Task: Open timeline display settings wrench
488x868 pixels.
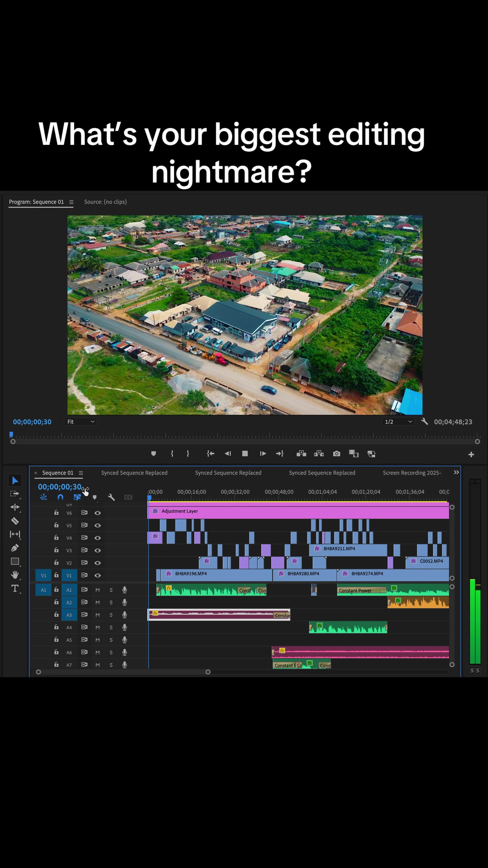Action: [x=111, y=497]
